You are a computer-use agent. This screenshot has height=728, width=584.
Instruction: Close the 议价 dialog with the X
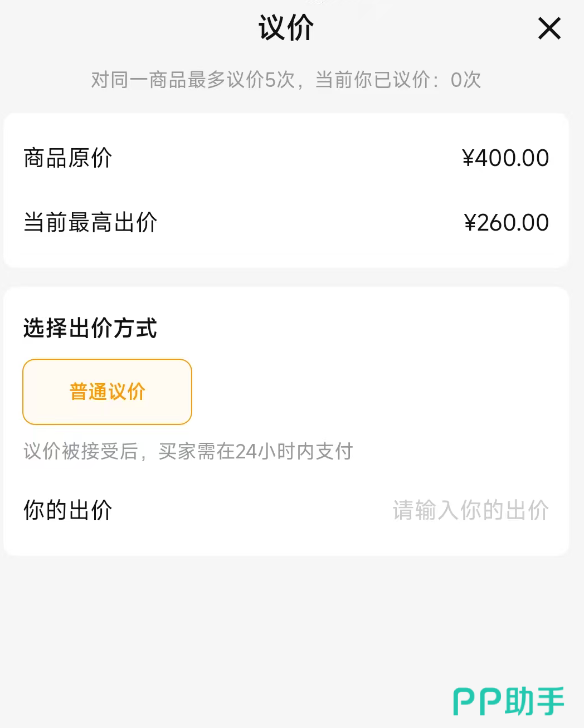tap(549, 28)
